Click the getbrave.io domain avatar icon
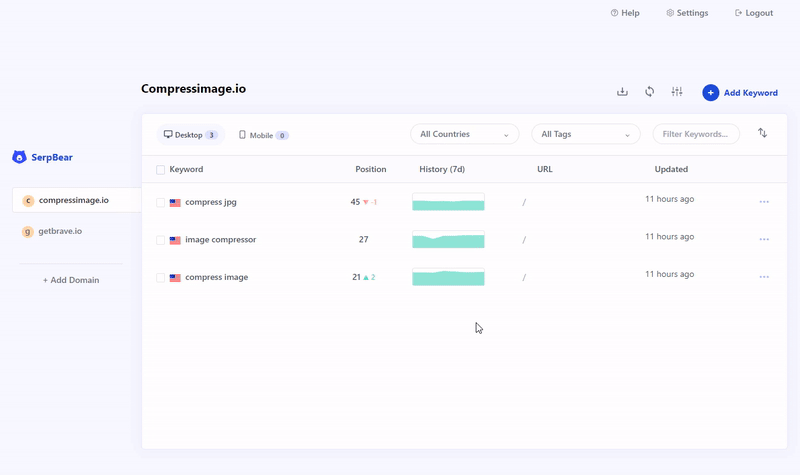The image size is (800, 475). pyautogui.click(x=28, y=232)
